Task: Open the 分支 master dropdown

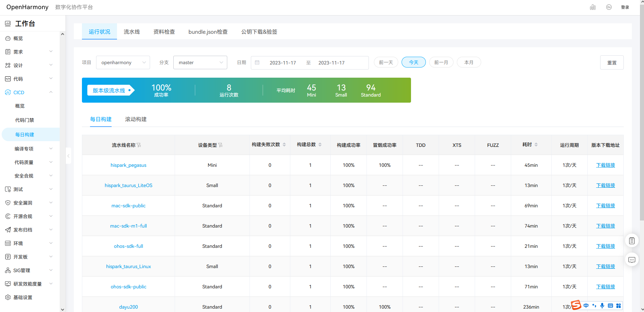Action: [200, 62]
